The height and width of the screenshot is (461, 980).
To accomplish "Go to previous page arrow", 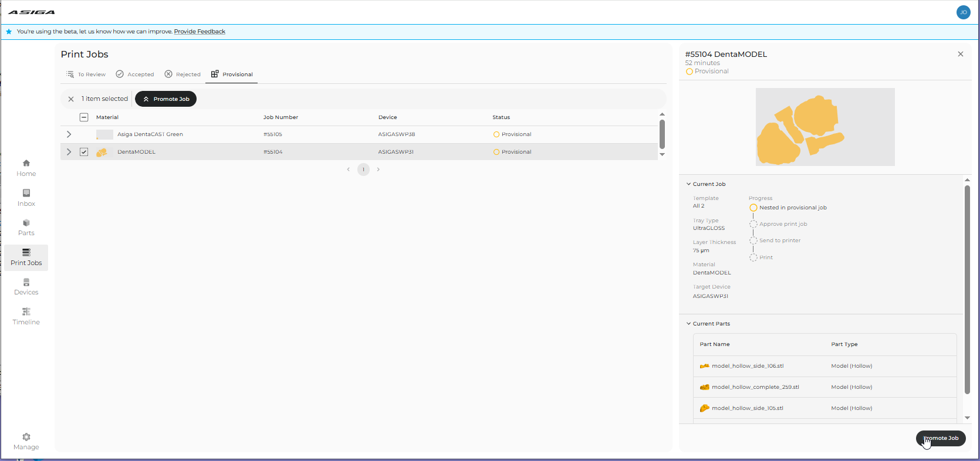I will [349, 170].
